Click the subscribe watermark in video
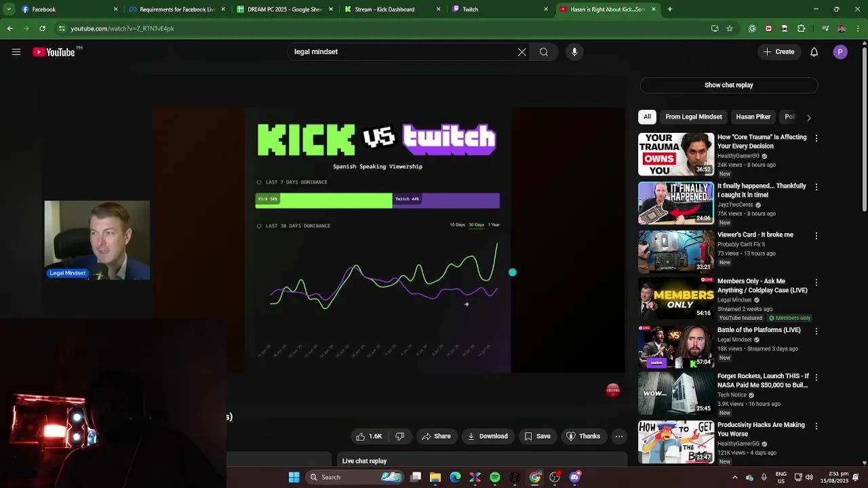Image resolution: width=868 pixels, height=488 pixels. click(x=613, y=390)
